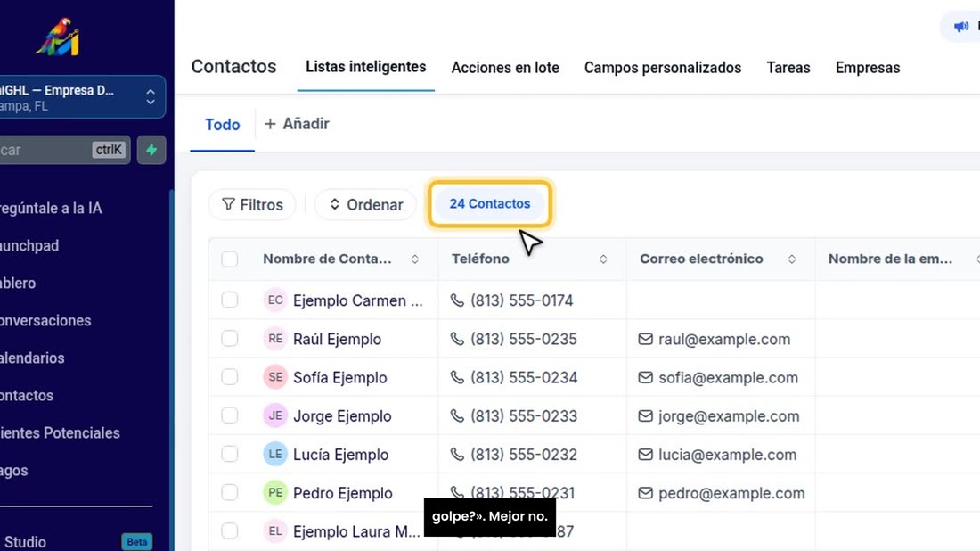Open Pregúntale a la IA in sidebar
This screenshot has height=551, width=980.
coord(51,209)
